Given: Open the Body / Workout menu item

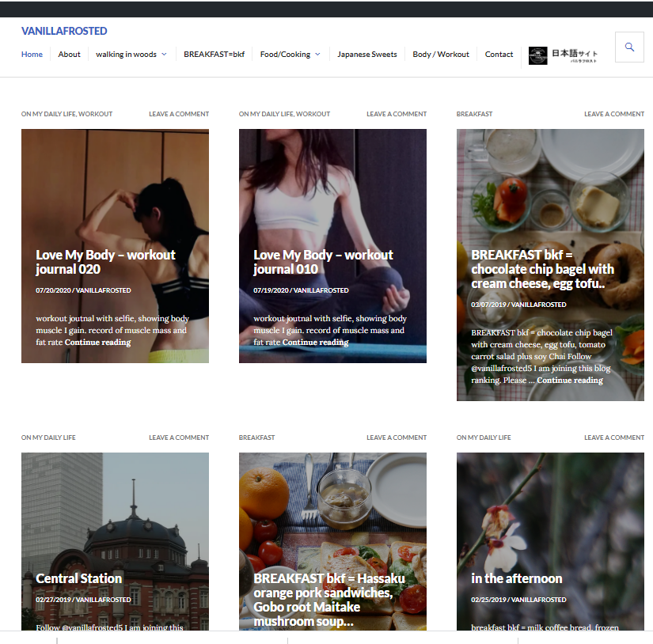Looking at the screenshot, I should coord(440,55).
